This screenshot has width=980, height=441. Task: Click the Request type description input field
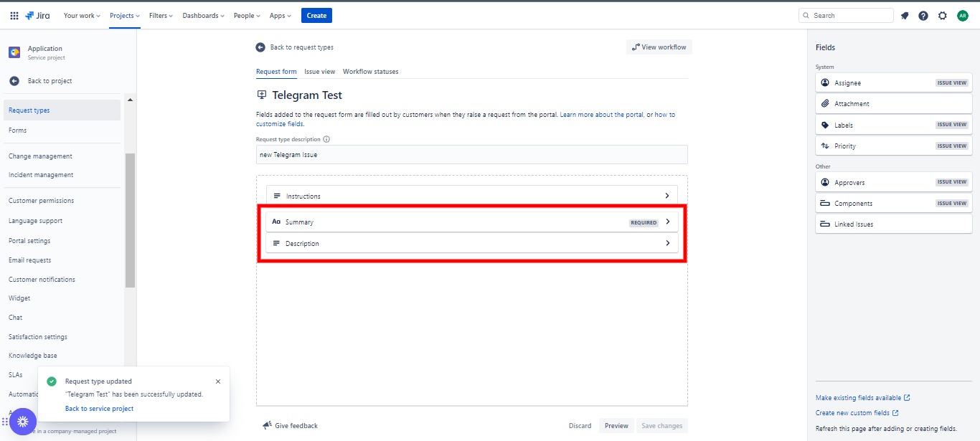[471, 155]
